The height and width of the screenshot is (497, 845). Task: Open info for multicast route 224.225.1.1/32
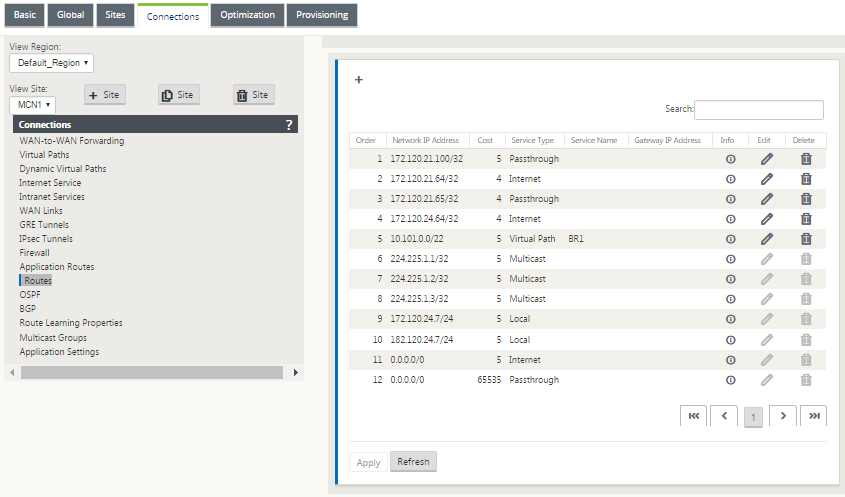coord(731,259)
